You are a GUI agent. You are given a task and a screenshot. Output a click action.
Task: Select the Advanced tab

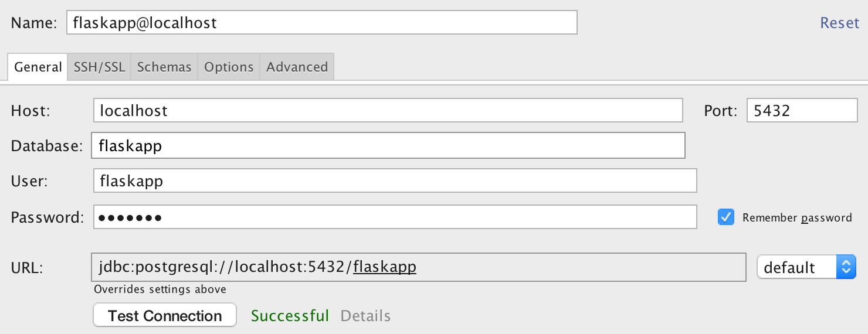[x=297, y=67]
